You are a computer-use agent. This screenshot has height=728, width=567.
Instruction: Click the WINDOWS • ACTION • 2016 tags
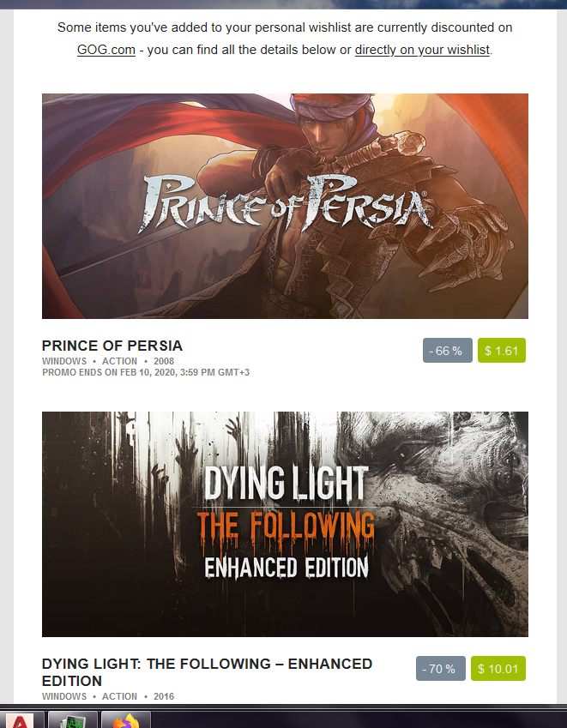[108, 696]
